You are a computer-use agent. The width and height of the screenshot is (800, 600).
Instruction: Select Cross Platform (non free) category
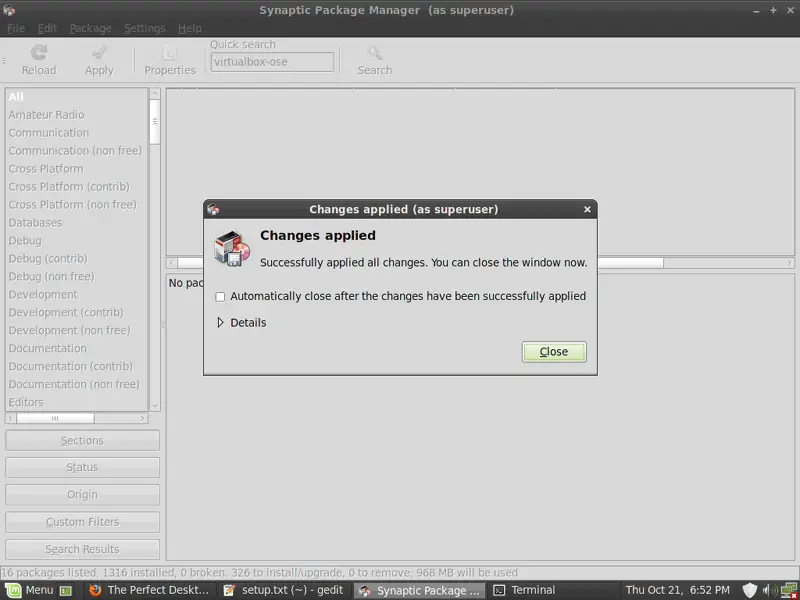tap(77, 205)
